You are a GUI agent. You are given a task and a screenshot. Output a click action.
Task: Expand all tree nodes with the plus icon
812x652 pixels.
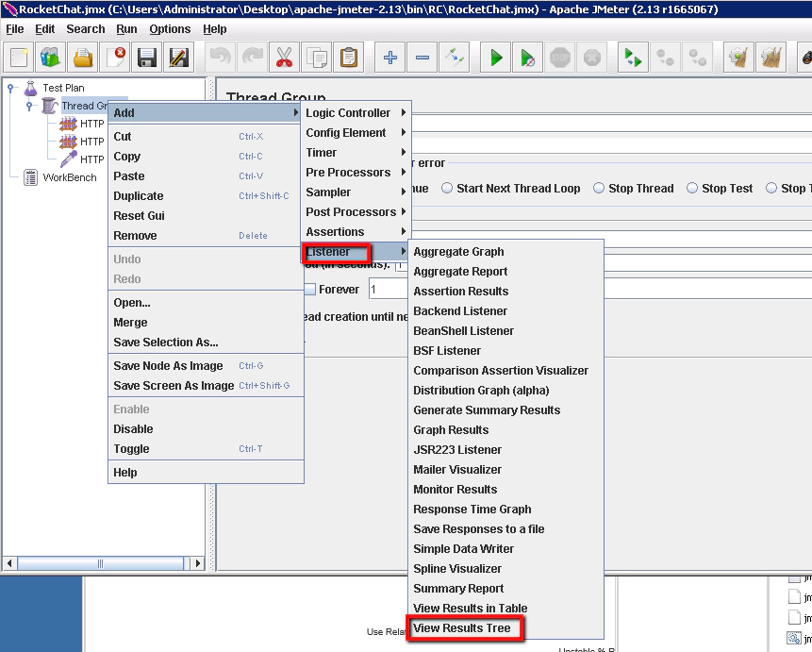point(389,58)
